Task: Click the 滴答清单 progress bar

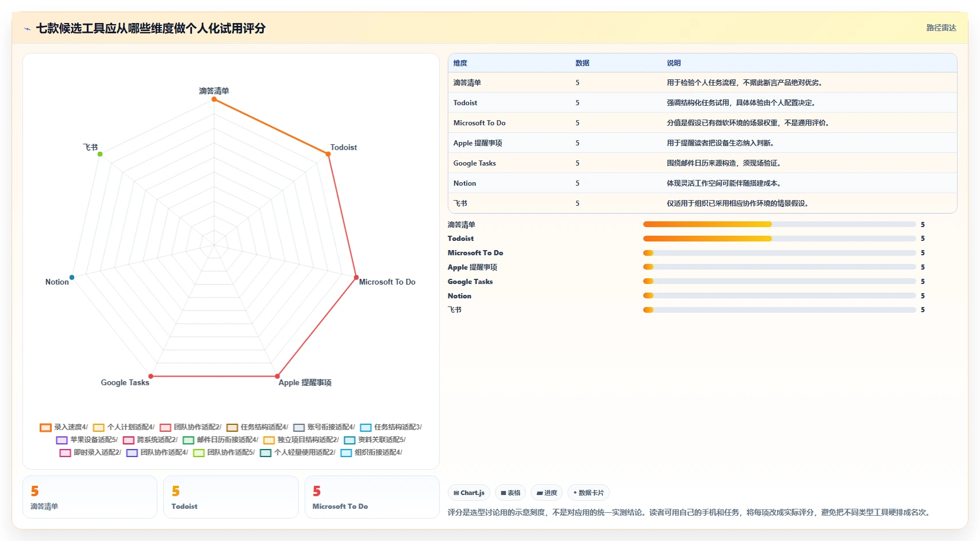Action: [779, 224]
